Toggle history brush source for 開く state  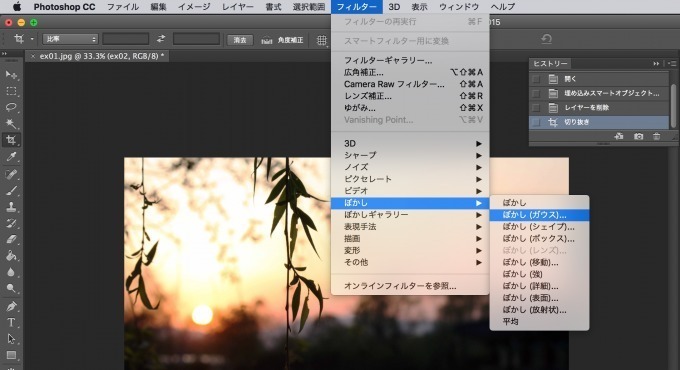536,79
